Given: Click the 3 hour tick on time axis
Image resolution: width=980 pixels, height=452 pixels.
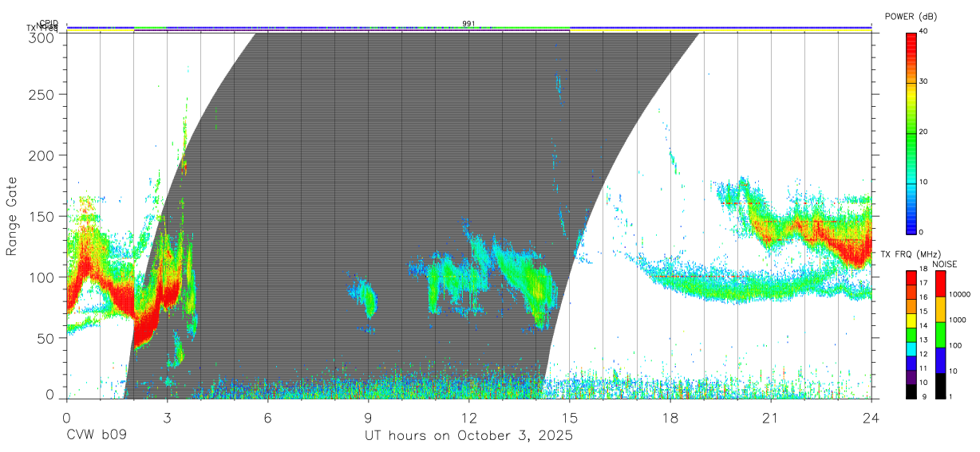Looking at the screenshot, I should pos(167,417).
